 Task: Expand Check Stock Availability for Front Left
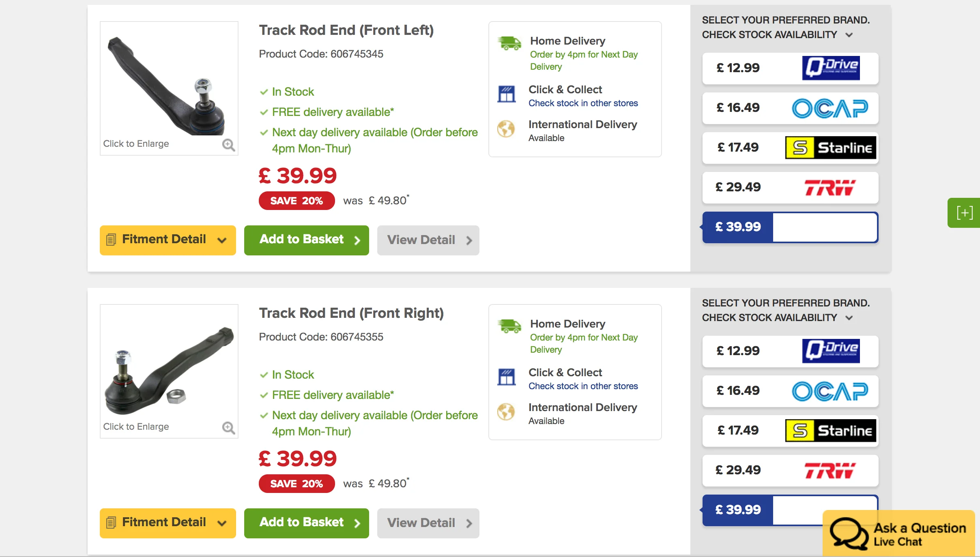(777, 35)
